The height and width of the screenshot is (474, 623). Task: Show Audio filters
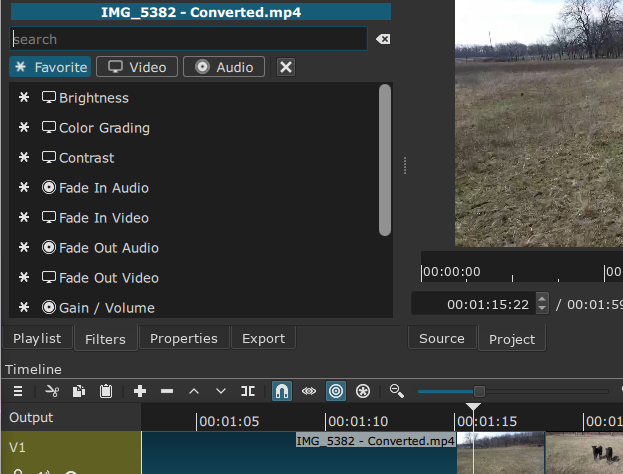[224, 67]
